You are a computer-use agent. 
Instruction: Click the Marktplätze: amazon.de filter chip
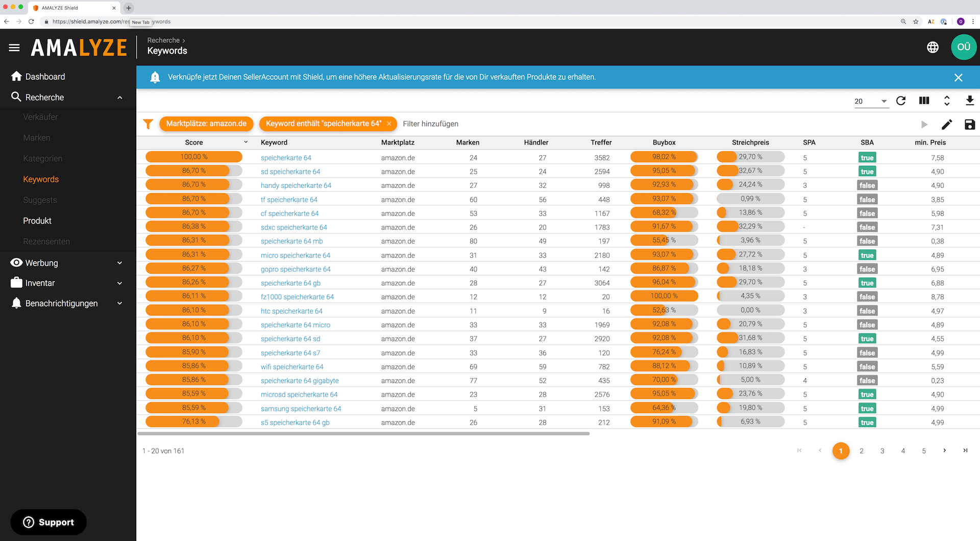click(206, 124)
